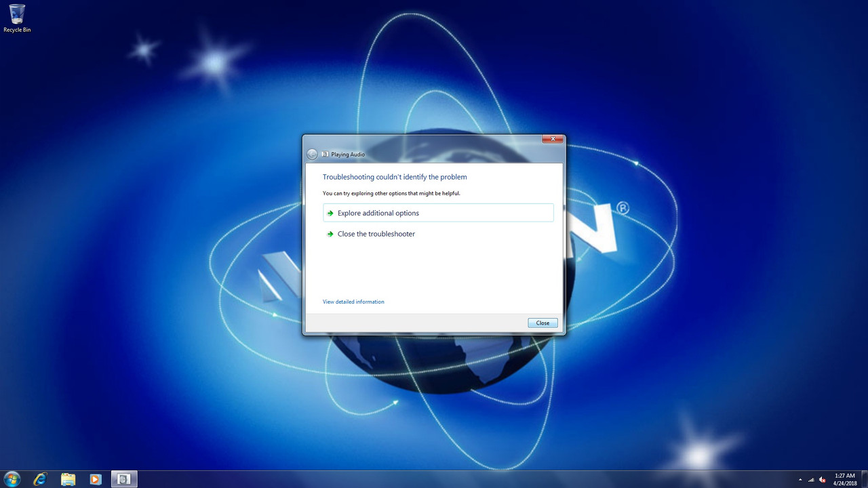
Task: Click the muted speaker tray icon
Action: (823, 479)
